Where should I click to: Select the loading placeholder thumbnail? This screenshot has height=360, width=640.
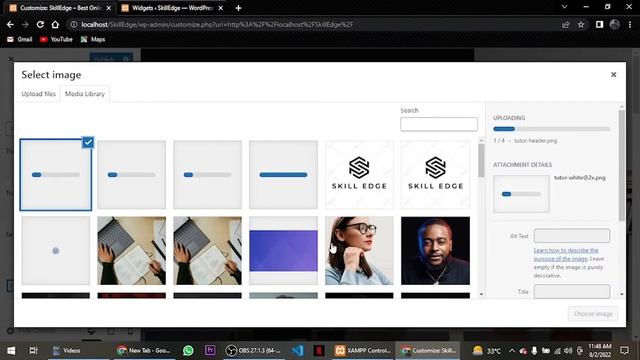coord(56,251)
